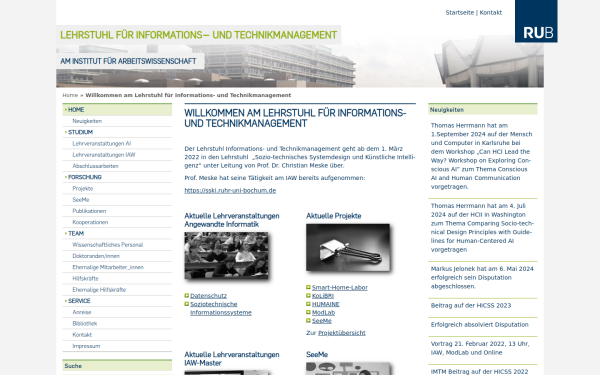Select TEAM section in sidebar
Viewport: 600px width, 375px height.
(x=76, y=233)
